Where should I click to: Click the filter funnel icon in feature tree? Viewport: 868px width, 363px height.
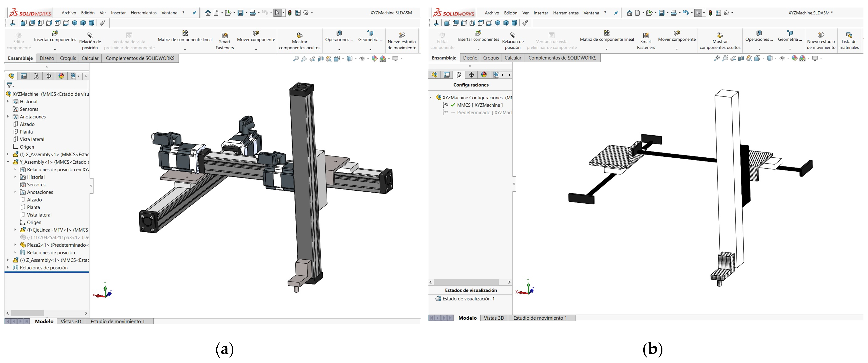9,85
